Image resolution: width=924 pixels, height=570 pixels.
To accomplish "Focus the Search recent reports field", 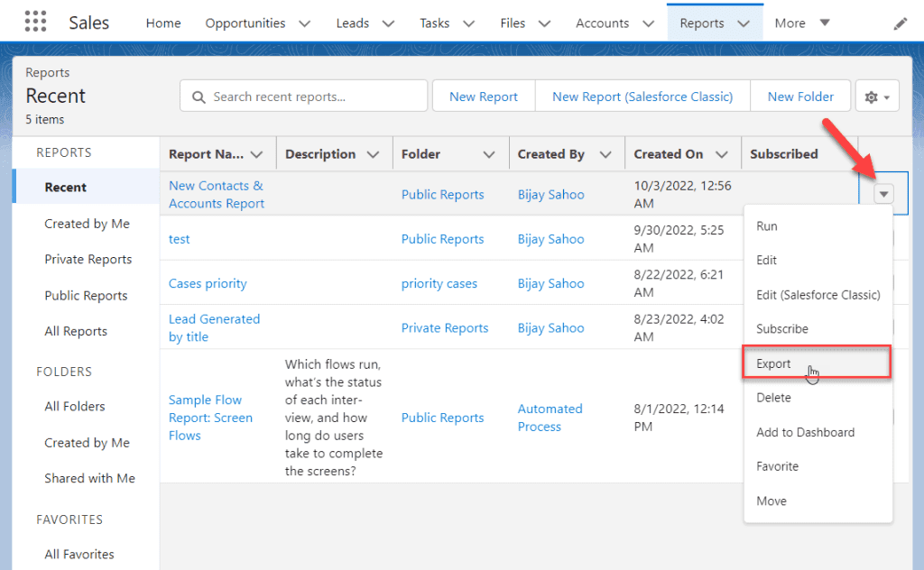I will point(303,96).
